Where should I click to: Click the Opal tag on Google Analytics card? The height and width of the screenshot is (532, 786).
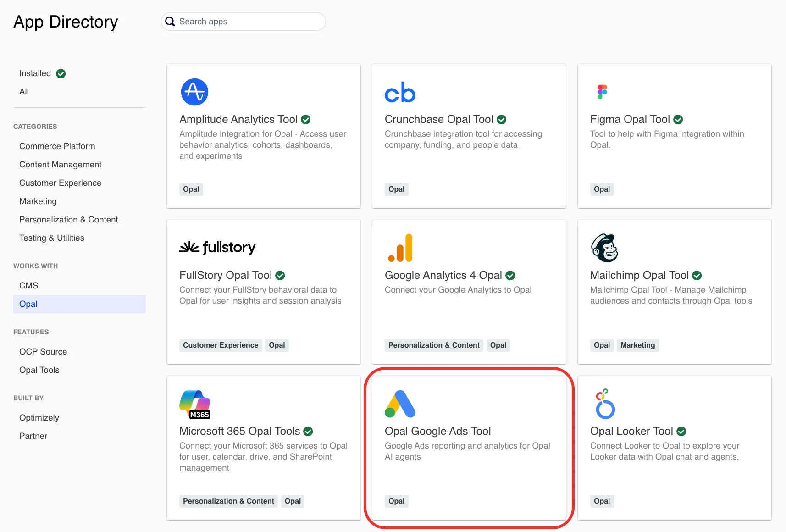pyautogui.click(x=498, y=345)
